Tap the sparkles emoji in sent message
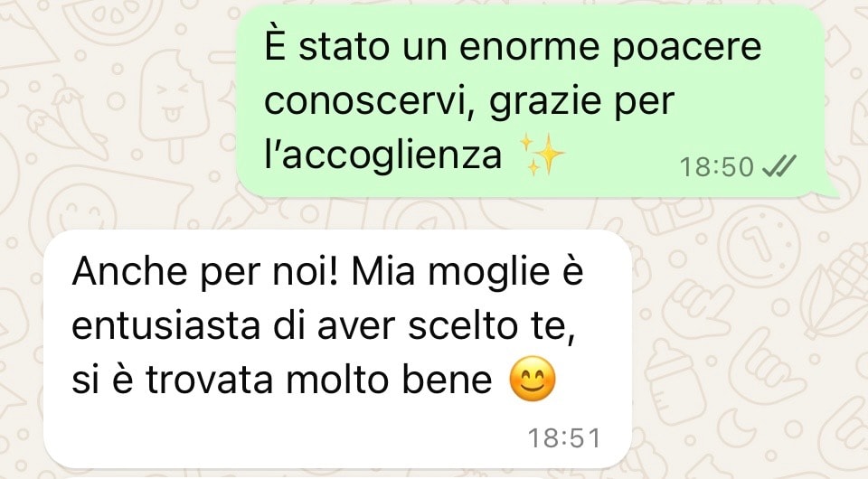Viewport: 868px width, 479px height. (542, 155)
